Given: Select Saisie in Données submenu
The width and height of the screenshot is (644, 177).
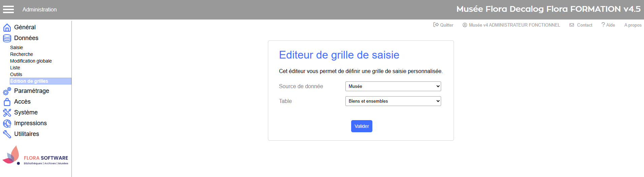Looking at the screenshot, I should [17, 47].
